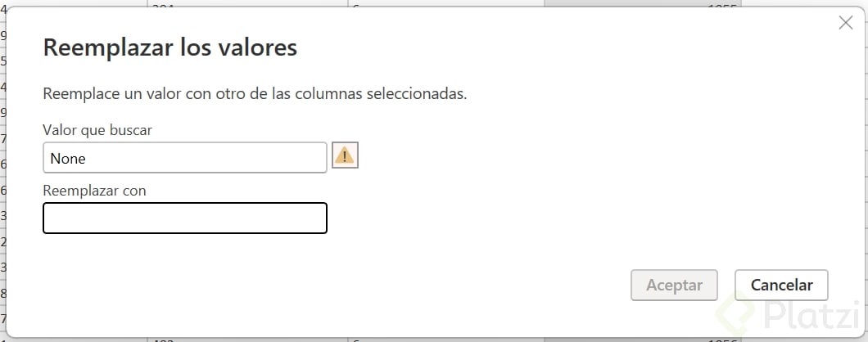This screenshot has height=342, width=868.
Task: Focus the 'Valor que buscar' input containing None
Action: pyautogui.click(x=184, y=158)
